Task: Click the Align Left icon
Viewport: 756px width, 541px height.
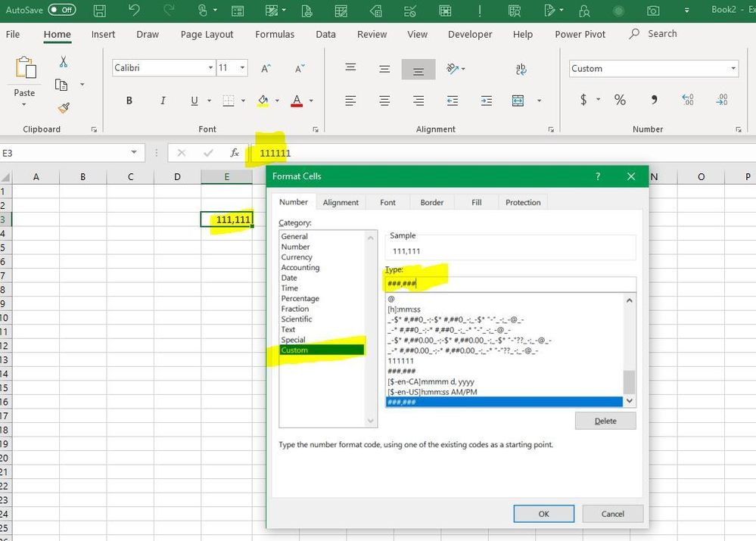Action: pos(350,101)
